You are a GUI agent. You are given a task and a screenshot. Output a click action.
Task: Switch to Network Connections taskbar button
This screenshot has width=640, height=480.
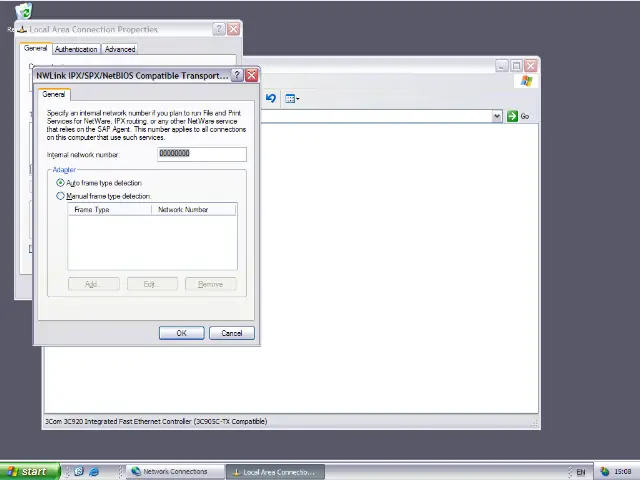[175, 471]
